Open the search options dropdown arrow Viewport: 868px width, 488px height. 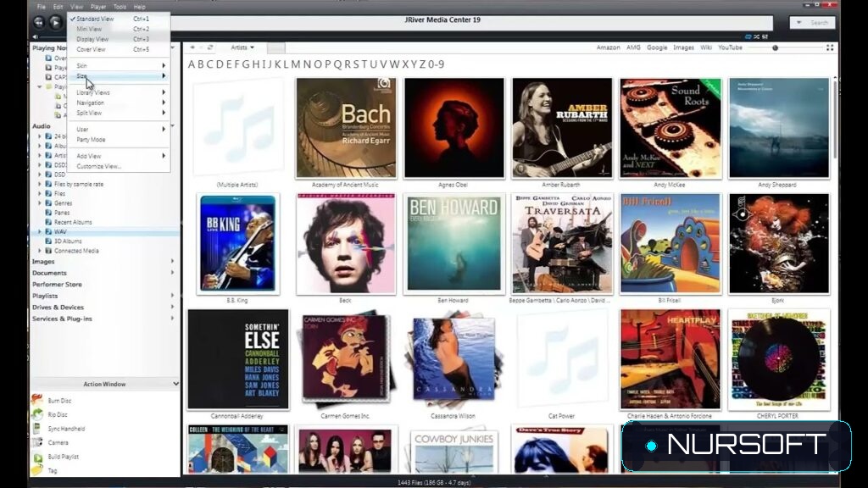pos(798,23)
